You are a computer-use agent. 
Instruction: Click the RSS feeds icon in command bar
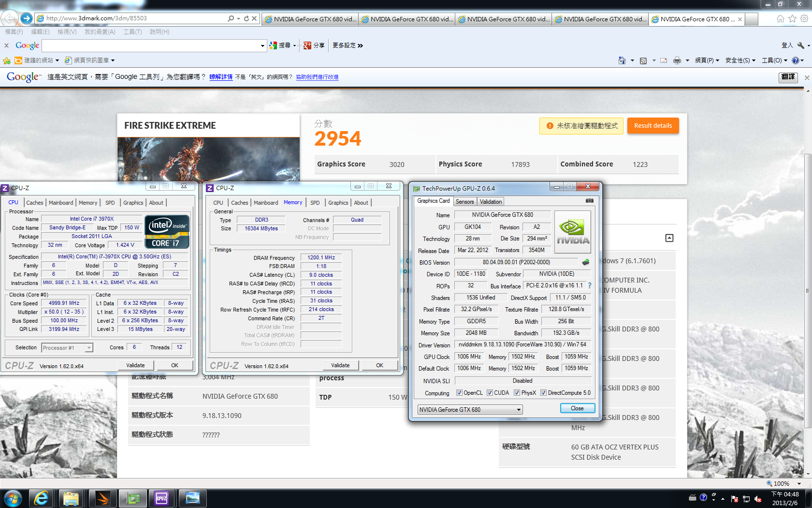[x=643, y=60]
